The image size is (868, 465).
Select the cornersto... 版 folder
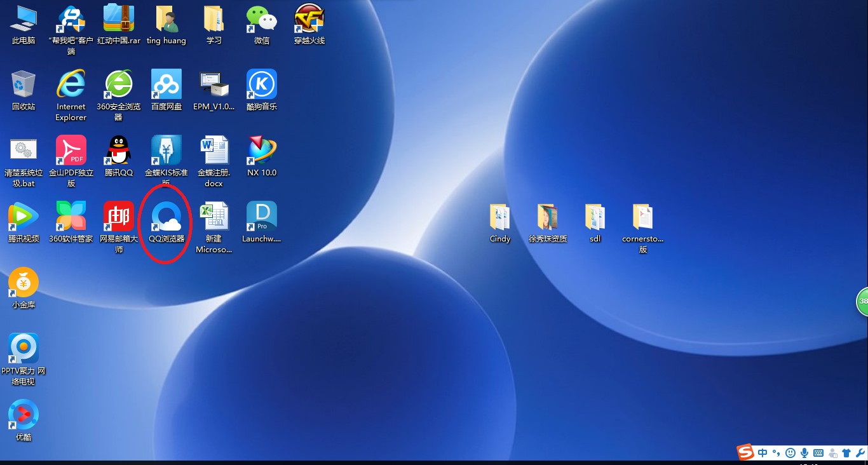coord(643,227)
